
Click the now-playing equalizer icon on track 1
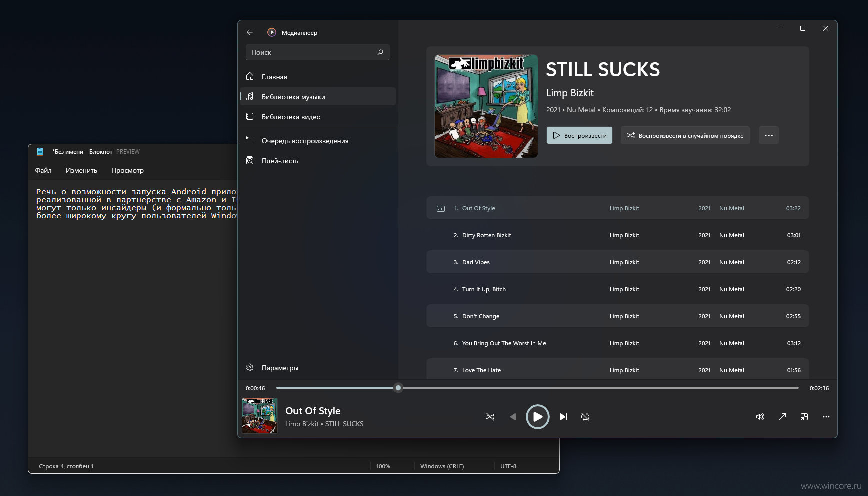pos(441,208)
